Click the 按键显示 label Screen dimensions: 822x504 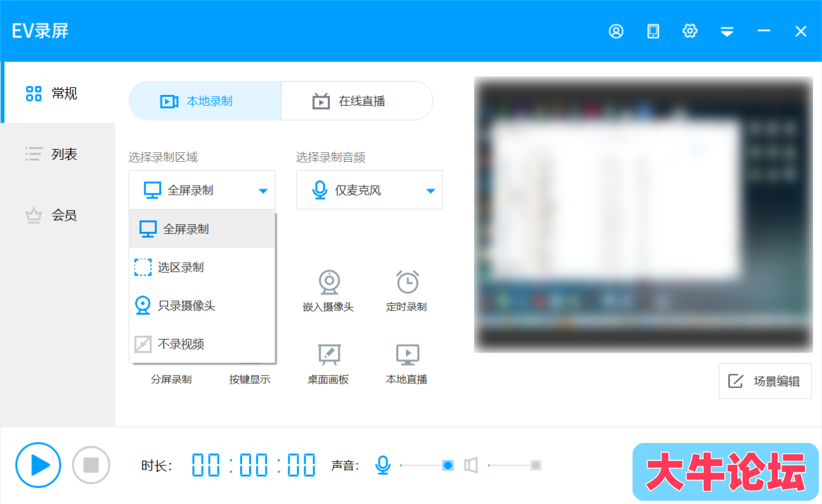coord(250,379)
